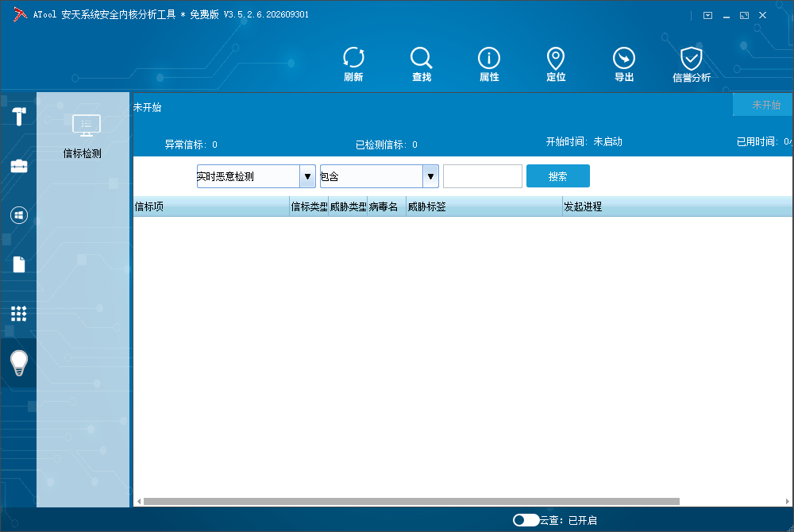Image resolution: width=794 pixels, height=532 pixels.
Task: Select the grid apps sidebar icon
Action: coord(19,314)
